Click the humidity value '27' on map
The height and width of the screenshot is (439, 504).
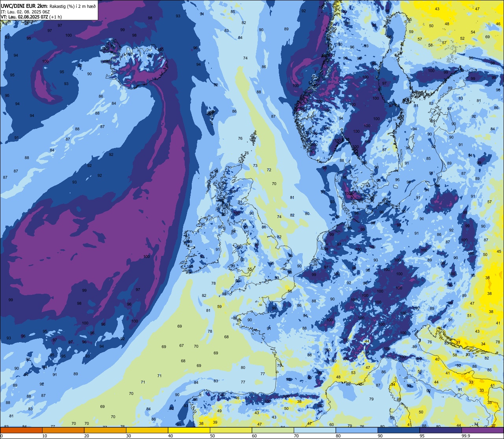(x=493, y=426)
